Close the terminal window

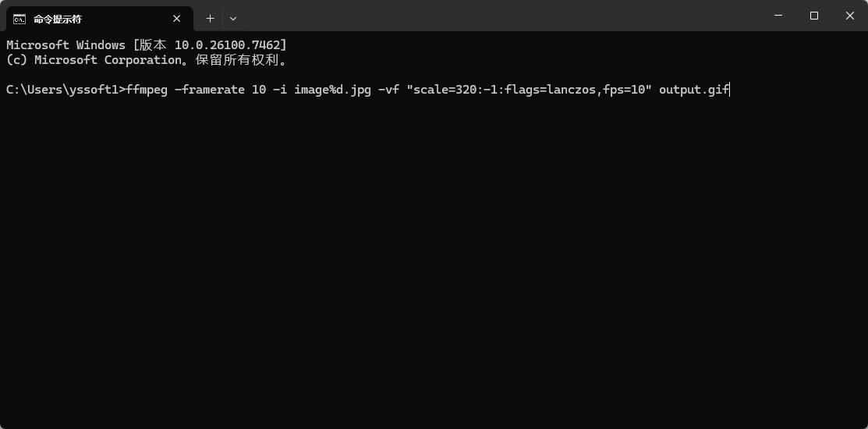[x=850, y=16]
